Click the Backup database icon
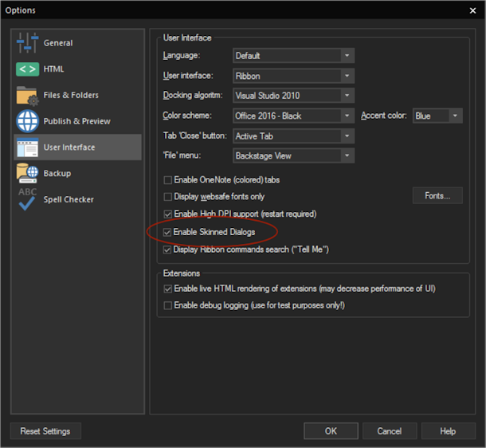This screenshot has width=486, height=448. click(27, 173)
